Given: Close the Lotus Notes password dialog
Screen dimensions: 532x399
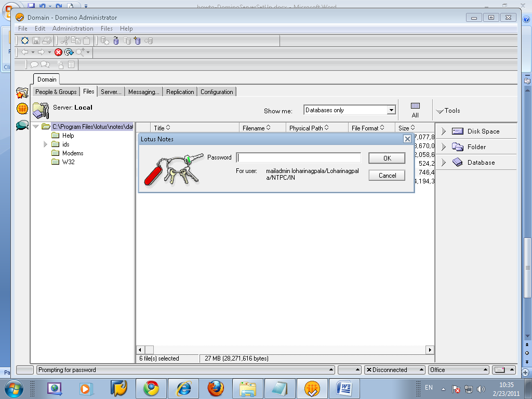Looking at the screenshot, I should click(407, 139).
